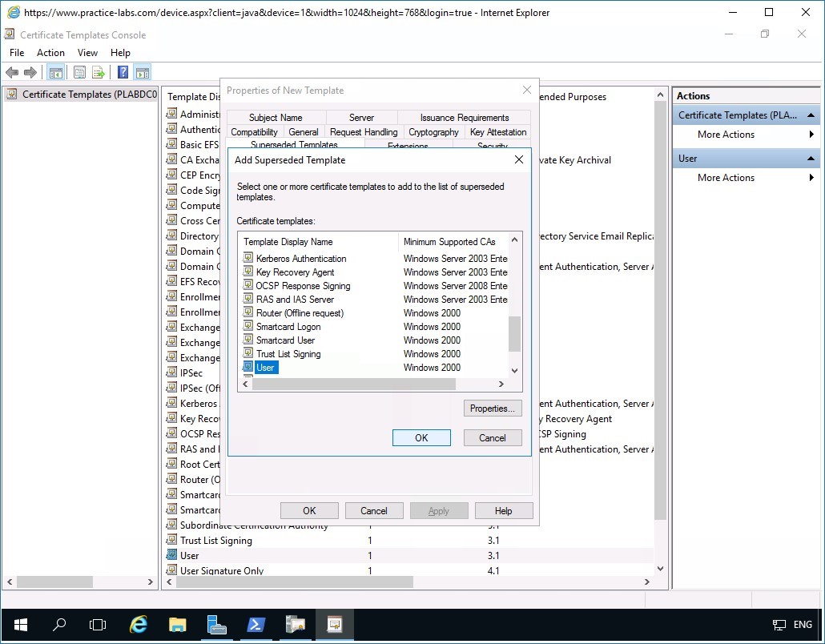Launch Internet Explorer from the taskbar
The height and width of the screenshot is (644, 825).
pos(139,625)
